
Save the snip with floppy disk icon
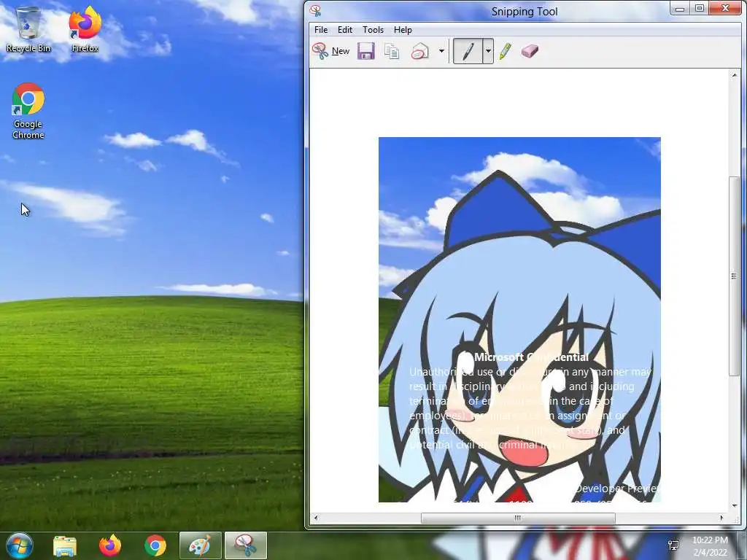[x=366, y=51]
